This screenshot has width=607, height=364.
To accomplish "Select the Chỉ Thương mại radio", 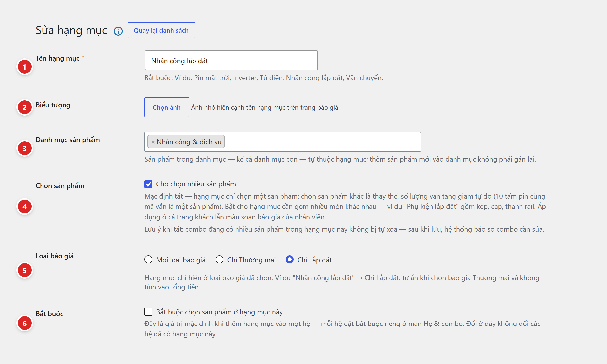I will [x=219, y=259].
